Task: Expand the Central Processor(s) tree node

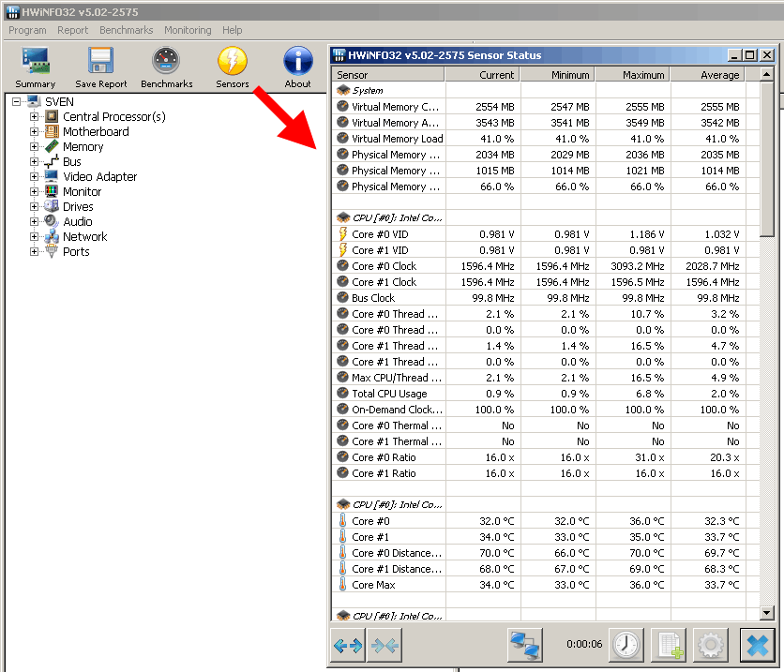Action: point(35,117)
